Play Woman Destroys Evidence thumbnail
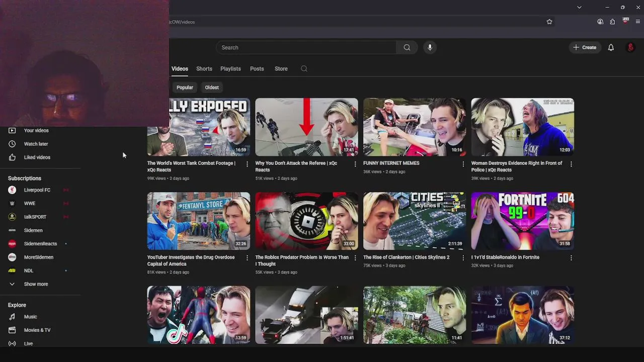The width and height of the screenshot is (644, 362). coord(523,127)
